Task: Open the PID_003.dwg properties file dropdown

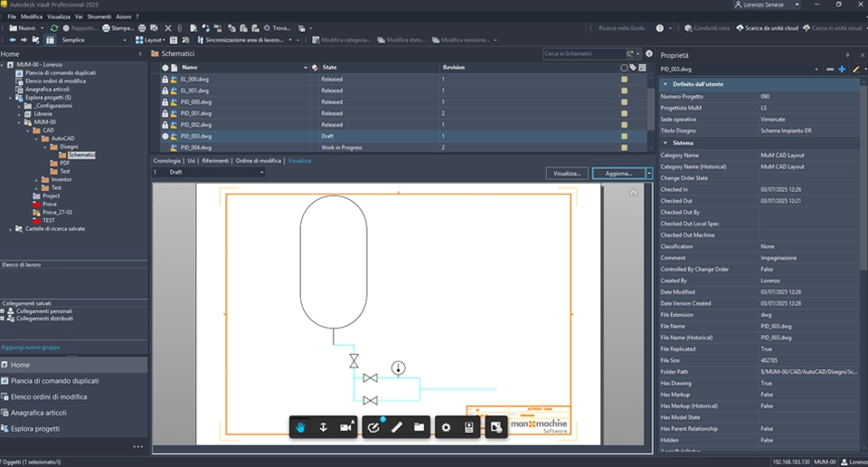Action: point(816,70)
